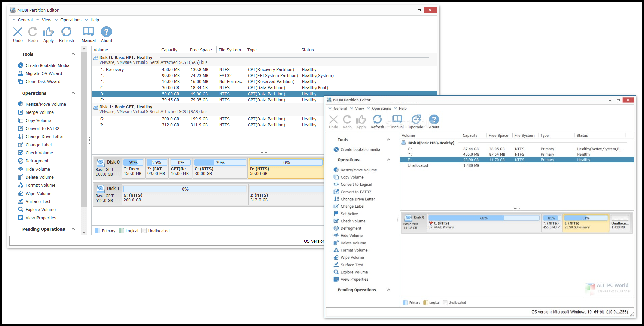The width and height of the screenshot is (644, 326).
Task: Sort by Status column in front window
Action: [600, 136]
